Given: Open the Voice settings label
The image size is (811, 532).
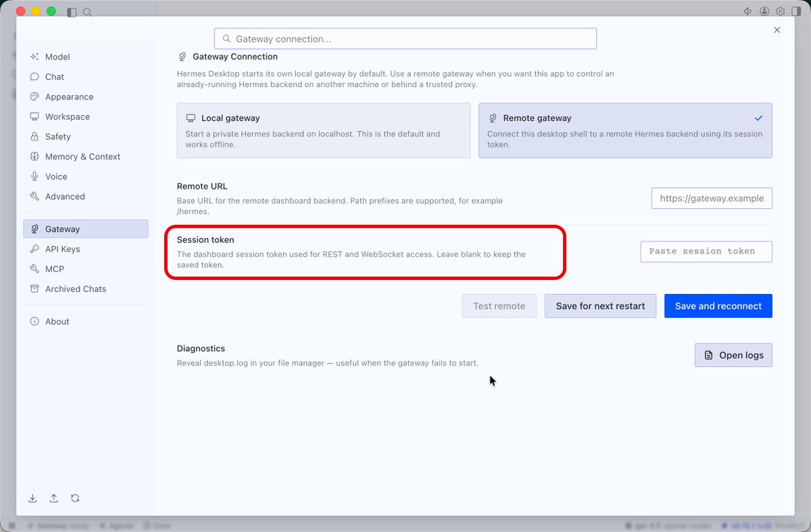Looking at the screenshot, I should pos(56,176).
